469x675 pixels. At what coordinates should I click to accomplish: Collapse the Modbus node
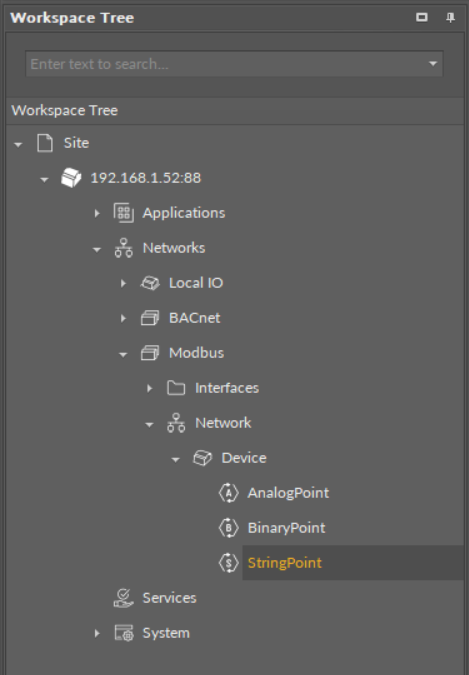point(123,354)
